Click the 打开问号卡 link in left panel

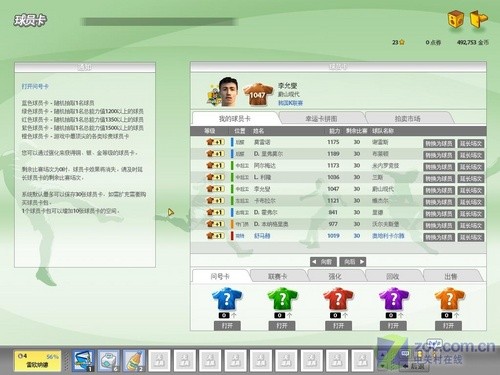tap(35, 86)
